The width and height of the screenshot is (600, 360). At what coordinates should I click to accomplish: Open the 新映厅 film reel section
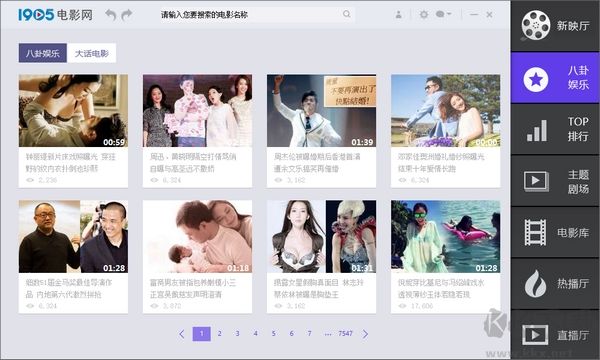point(555,26)
